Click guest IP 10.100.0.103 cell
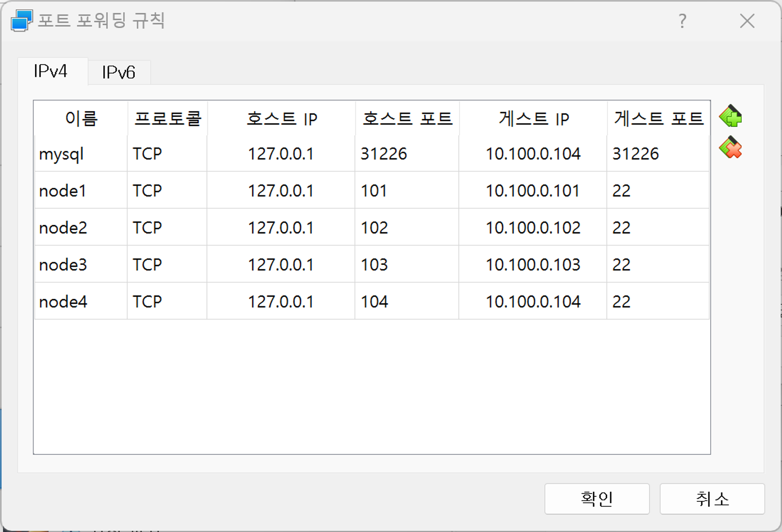The height and width of the screenshot is (532, 782). click(533, 265)
